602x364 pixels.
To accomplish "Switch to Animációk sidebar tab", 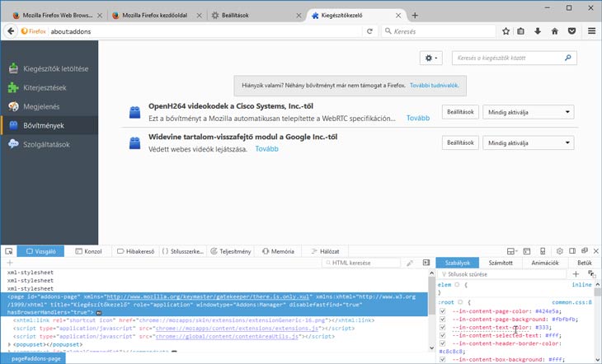I will pos(545,263).
